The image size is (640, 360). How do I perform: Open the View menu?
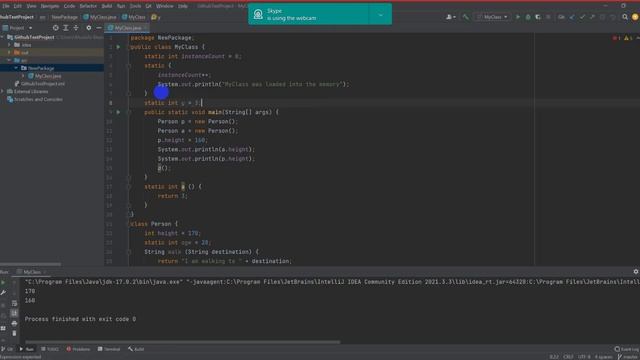pos(31,6)
